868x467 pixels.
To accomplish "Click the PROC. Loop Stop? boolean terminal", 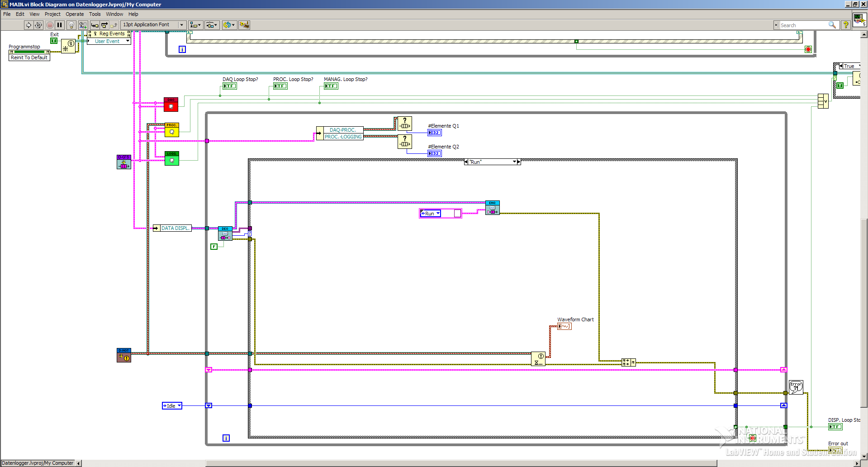I will point(280,86).
